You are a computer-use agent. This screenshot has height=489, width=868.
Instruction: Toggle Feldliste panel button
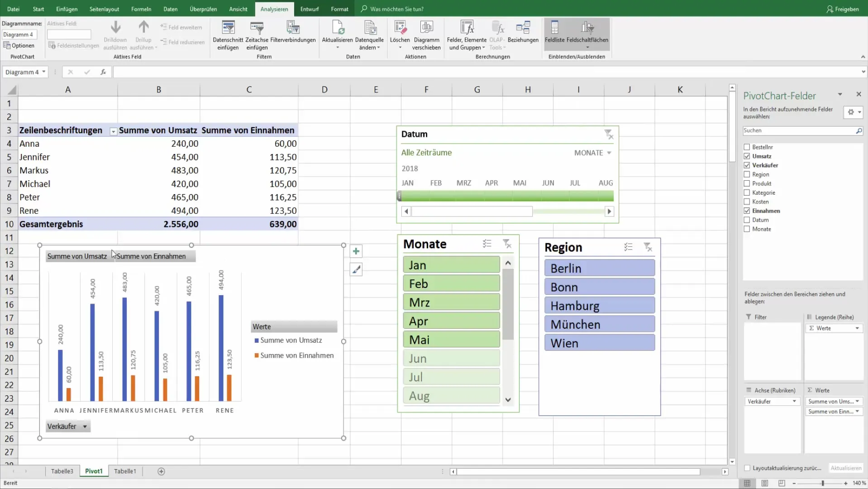(554, 34)
